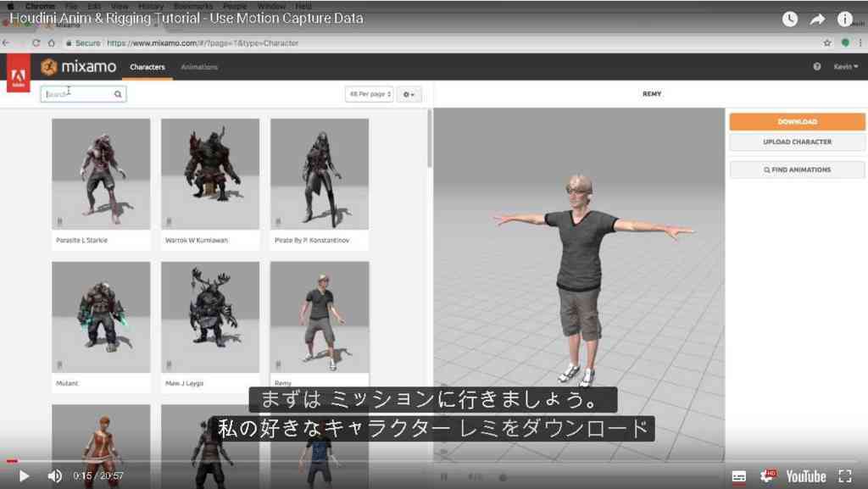Select the Pirate By P. Konstantinov thumbnail

click(320, 174)
